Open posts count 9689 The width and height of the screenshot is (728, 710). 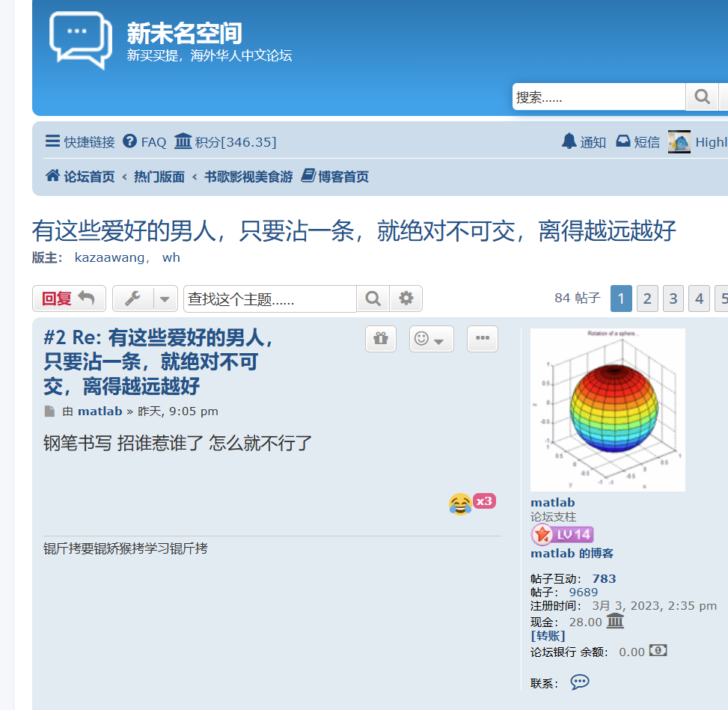[584, 592]
